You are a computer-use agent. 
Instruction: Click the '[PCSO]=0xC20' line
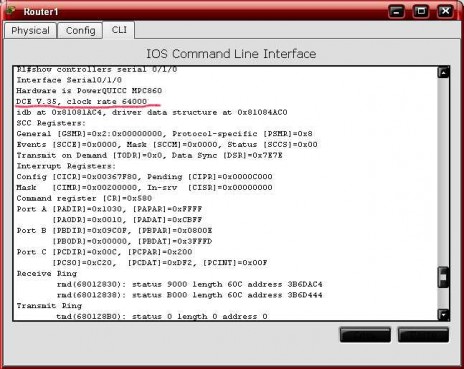coord(159,263)
